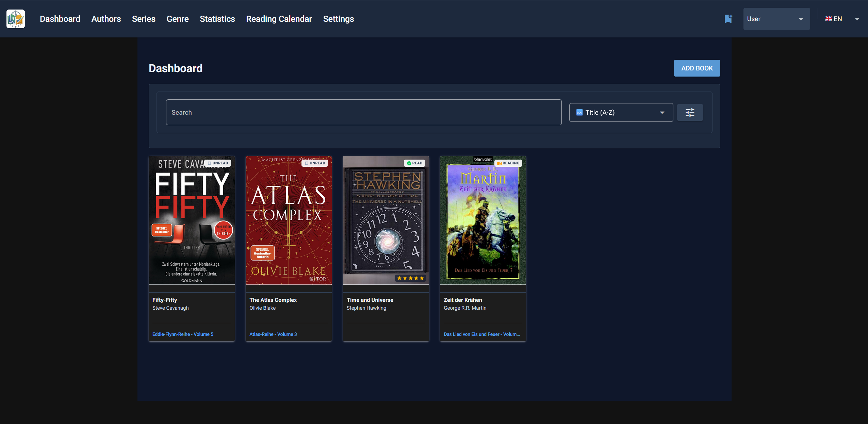Open the Authors page
The image size is (868, 424).
point(106,19)
